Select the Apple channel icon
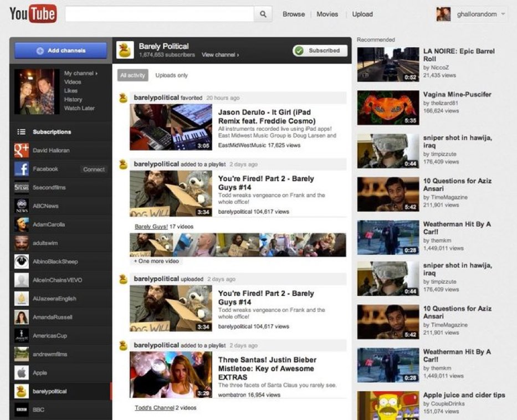Screen dimensions: 517x420 point(22,372)
